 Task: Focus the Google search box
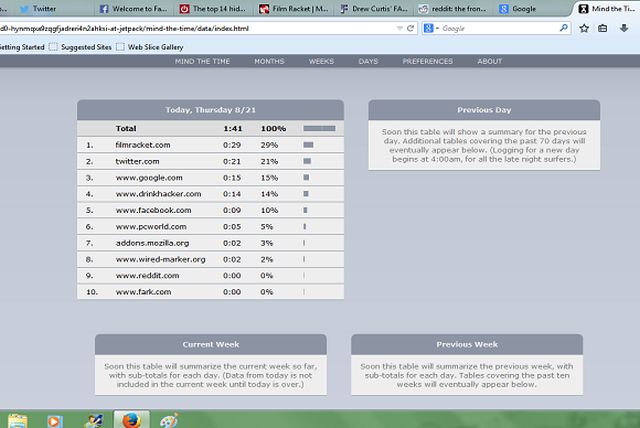(x=498, y=28)
